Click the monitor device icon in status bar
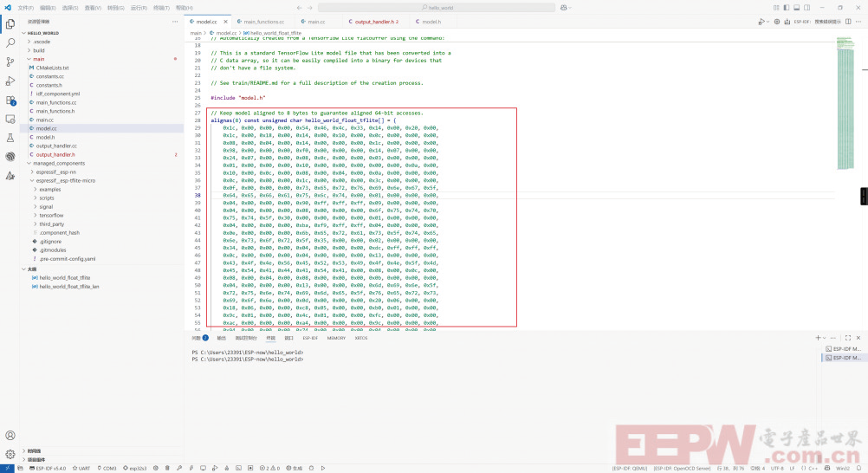The height and width of the screenshot is (473, 868). (x=204, y=468)
